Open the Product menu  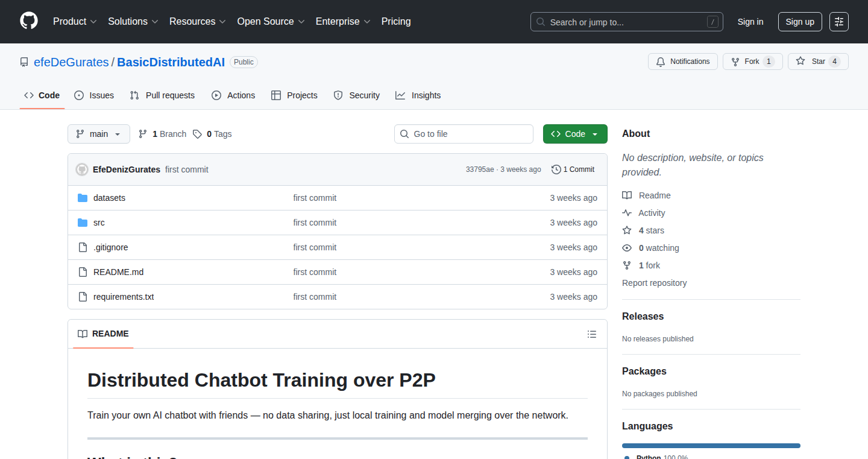tap(75, 21)
